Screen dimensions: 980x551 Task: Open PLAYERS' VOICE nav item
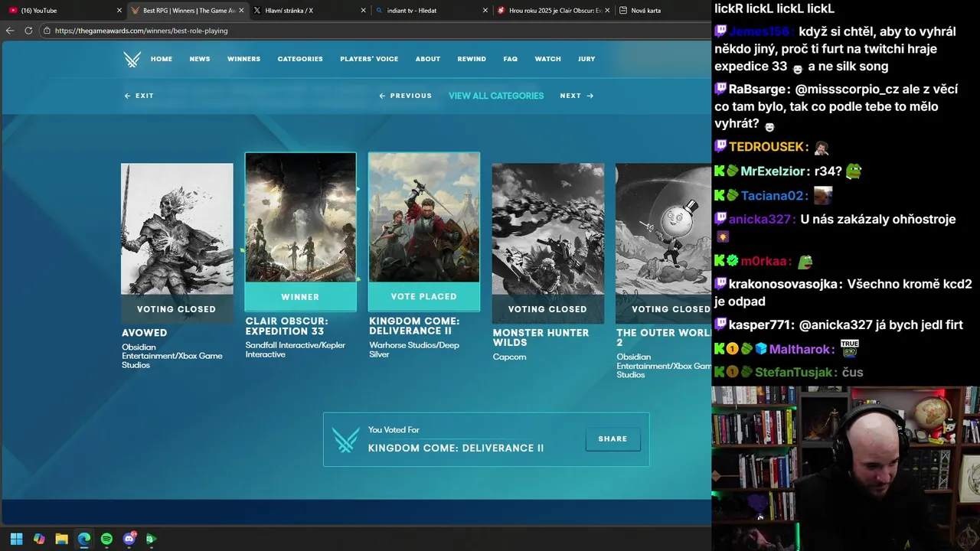(x=369, y=59)
